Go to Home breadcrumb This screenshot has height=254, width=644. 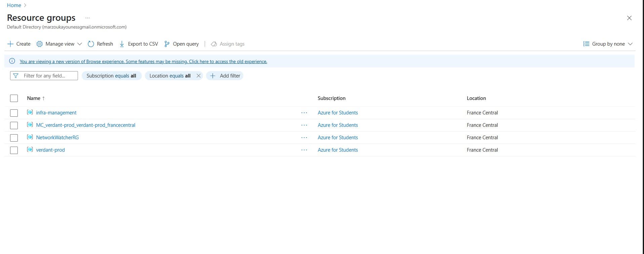coord(14,5)
